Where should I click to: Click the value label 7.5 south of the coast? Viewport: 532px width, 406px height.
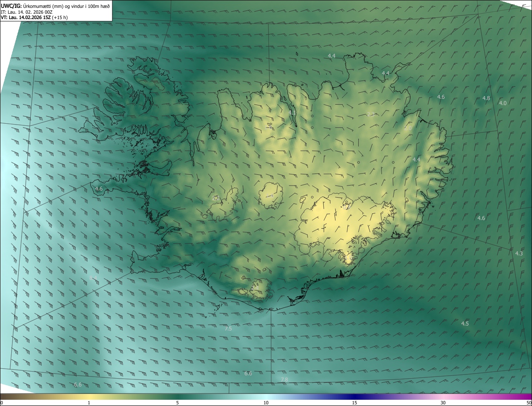click(x=228, y=328)
